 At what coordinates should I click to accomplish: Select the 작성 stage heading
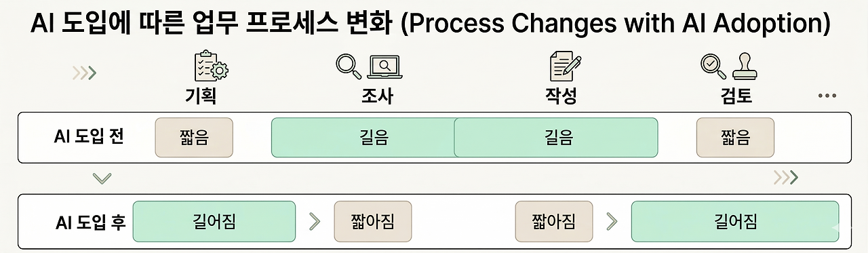(561, 96)
